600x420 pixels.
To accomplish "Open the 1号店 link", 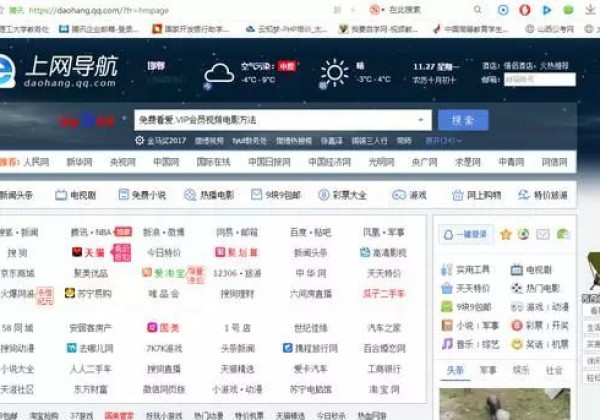I will click(237, 328).
